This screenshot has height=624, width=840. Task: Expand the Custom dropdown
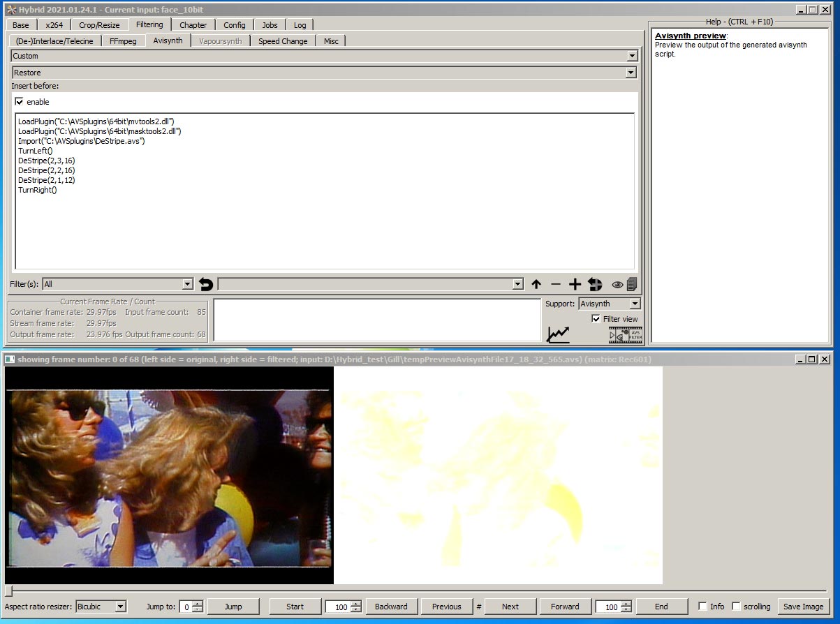coord(632,56)
